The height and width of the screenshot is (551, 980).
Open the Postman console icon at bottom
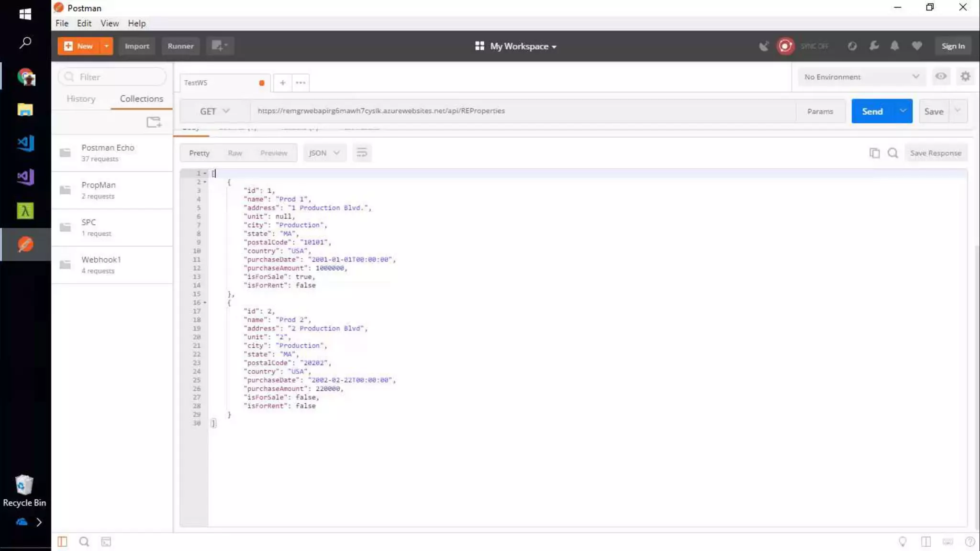pos(106,541)
